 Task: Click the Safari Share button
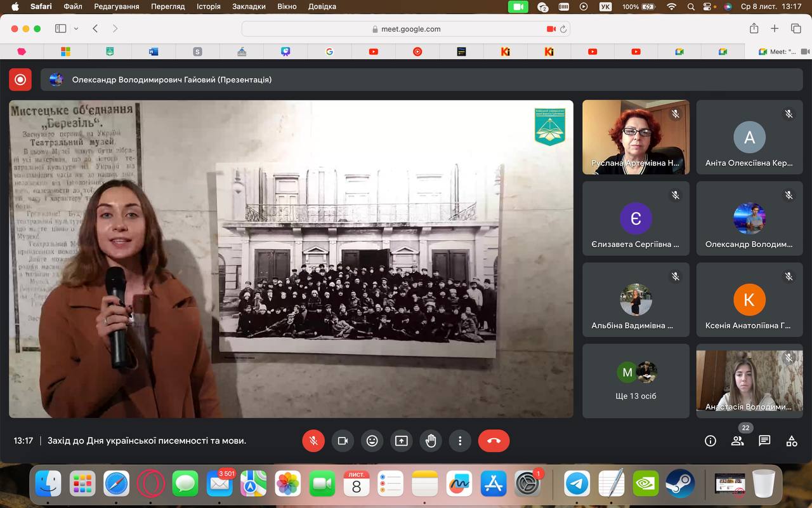click(754, 29)
